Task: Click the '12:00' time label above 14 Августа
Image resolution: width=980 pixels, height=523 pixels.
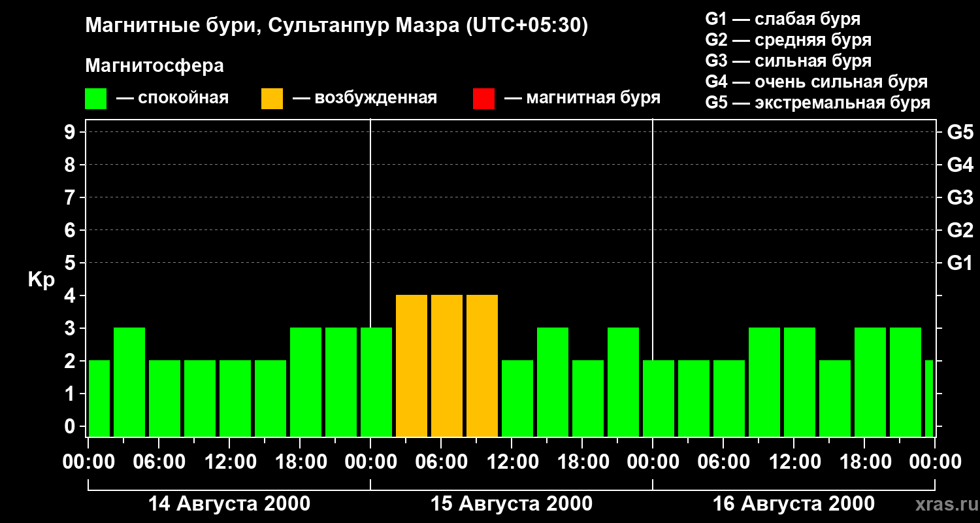Action: coord(229,462)
